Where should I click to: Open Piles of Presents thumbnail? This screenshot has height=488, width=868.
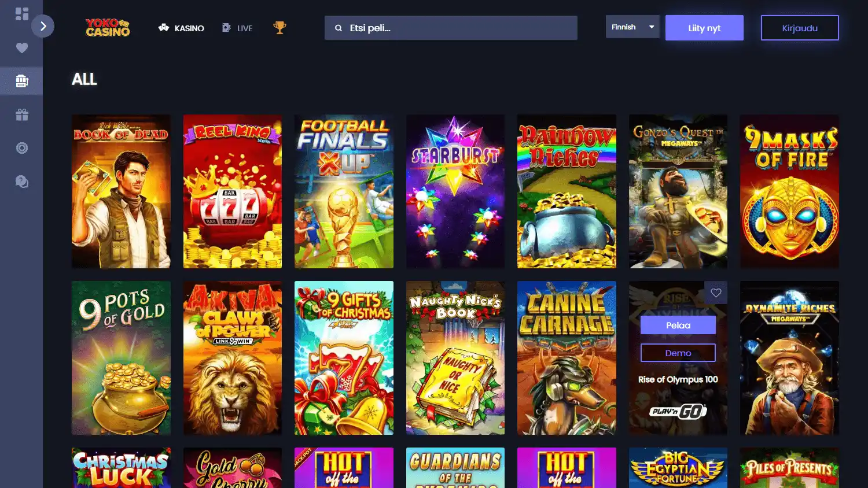point(789,468)
